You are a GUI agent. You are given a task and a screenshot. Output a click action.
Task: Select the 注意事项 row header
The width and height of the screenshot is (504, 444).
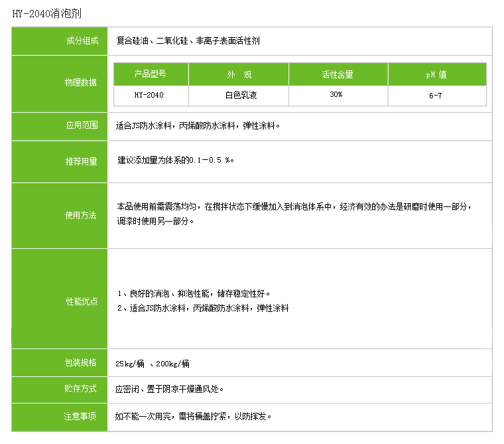pos(80,417)
